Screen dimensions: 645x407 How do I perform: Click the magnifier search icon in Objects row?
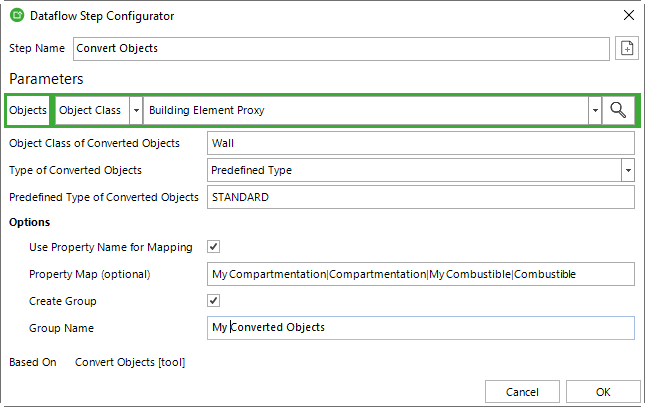[618, 110]
